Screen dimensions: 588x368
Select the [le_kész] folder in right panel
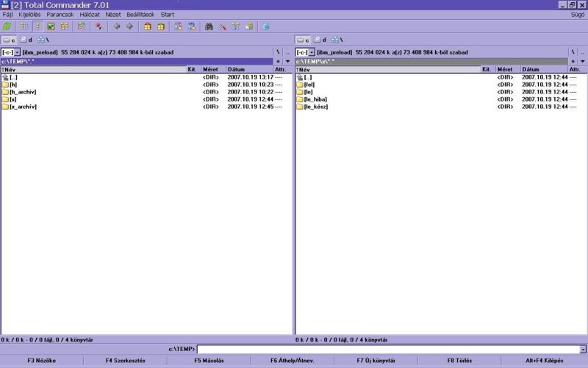315,107
